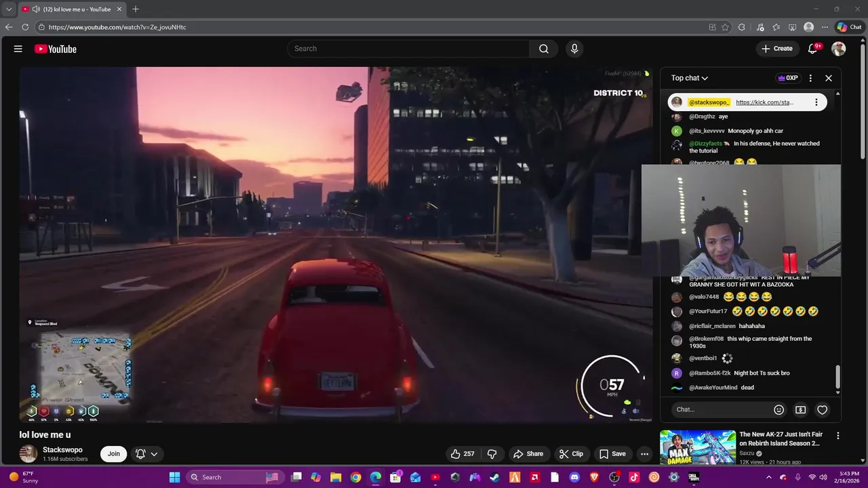
Task: Open the emoji picker in chat
Action: click(x=778, y=409)
